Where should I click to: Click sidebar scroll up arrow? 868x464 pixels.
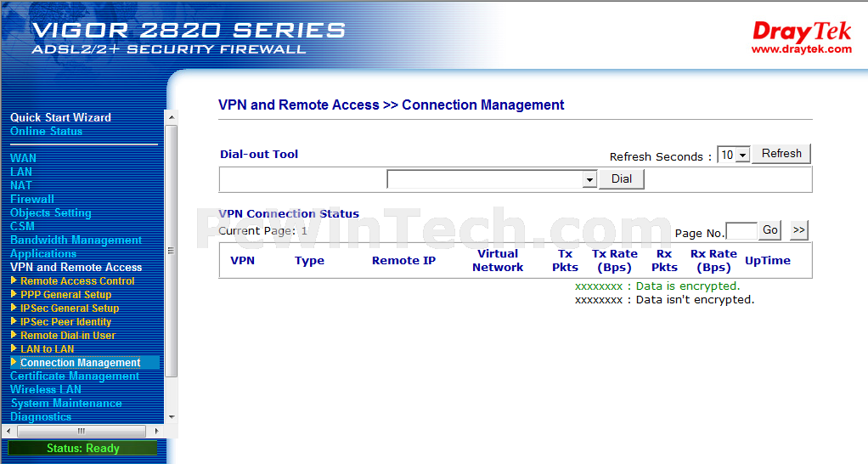click(x=172, y=117)
